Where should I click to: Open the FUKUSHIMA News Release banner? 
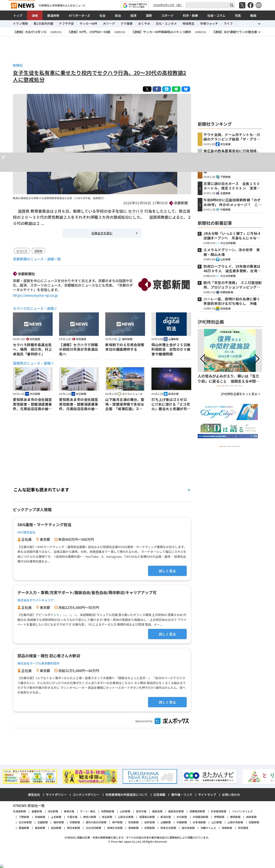click(x=150, y=776)
